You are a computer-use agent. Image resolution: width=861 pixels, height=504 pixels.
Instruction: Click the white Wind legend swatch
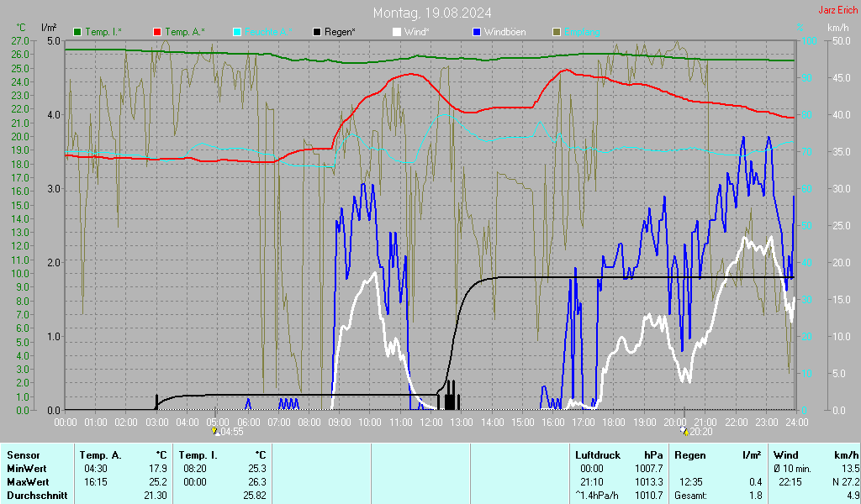pyautogui.click(x=397, y=32)
